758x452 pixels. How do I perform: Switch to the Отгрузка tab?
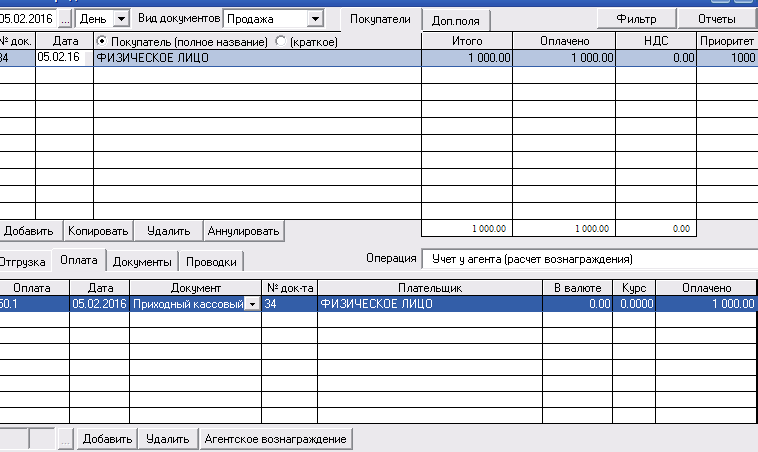[22, 262]
